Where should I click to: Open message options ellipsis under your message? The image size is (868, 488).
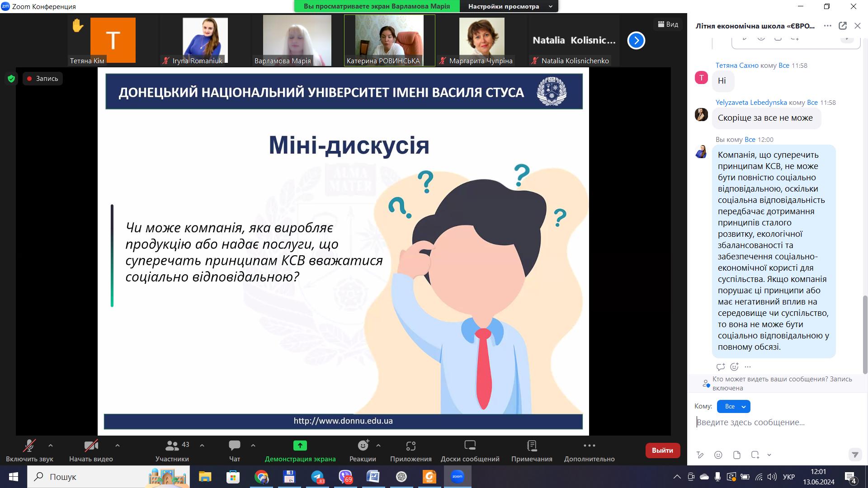[748, 367]
